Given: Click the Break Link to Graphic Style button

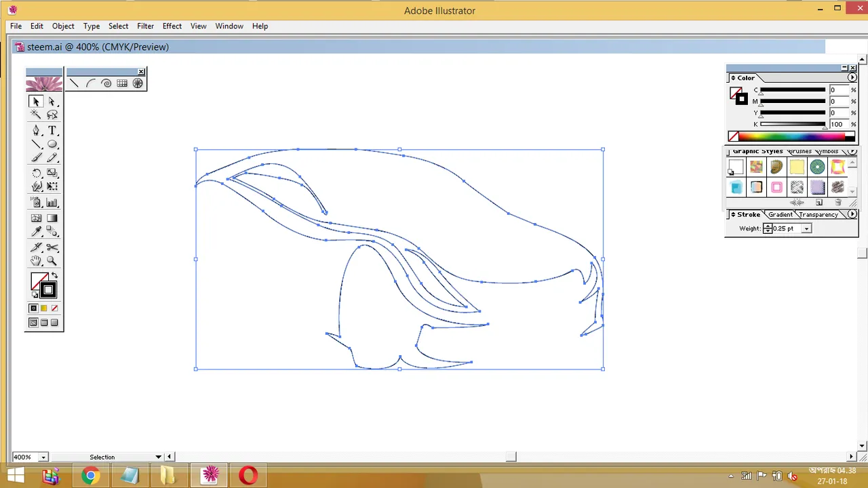Looking at the screenshot, I should pyautogui.click(x=797, y=202).
